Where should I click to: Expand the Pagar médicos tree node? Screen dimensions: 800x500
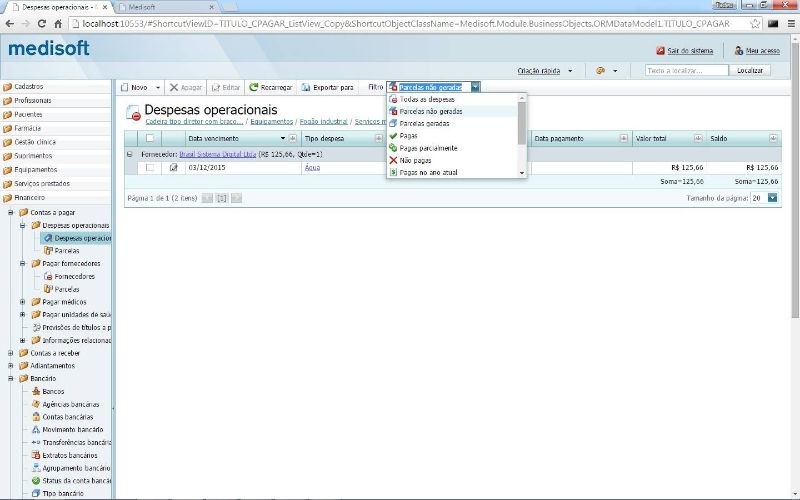(x=22, y=301)
